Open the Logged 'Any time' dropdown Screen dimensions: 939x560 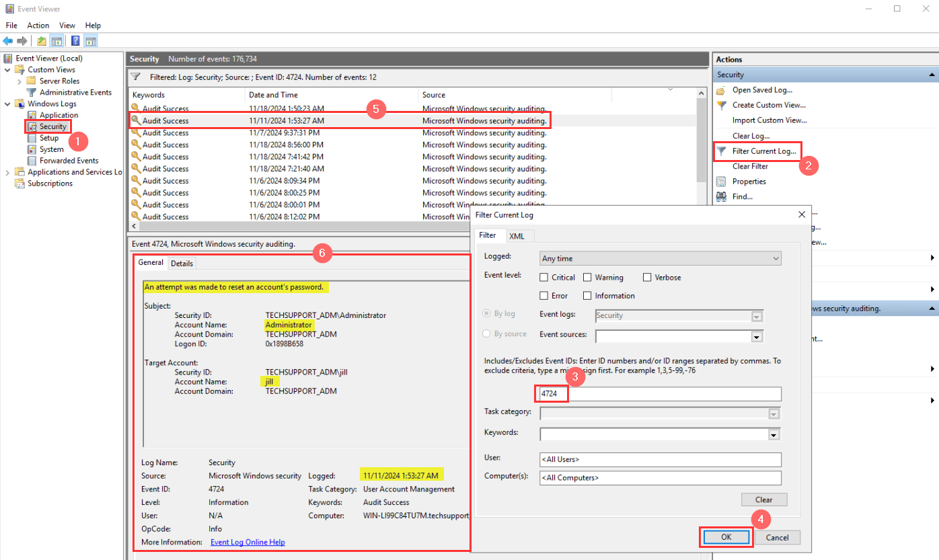click(774, 258)
